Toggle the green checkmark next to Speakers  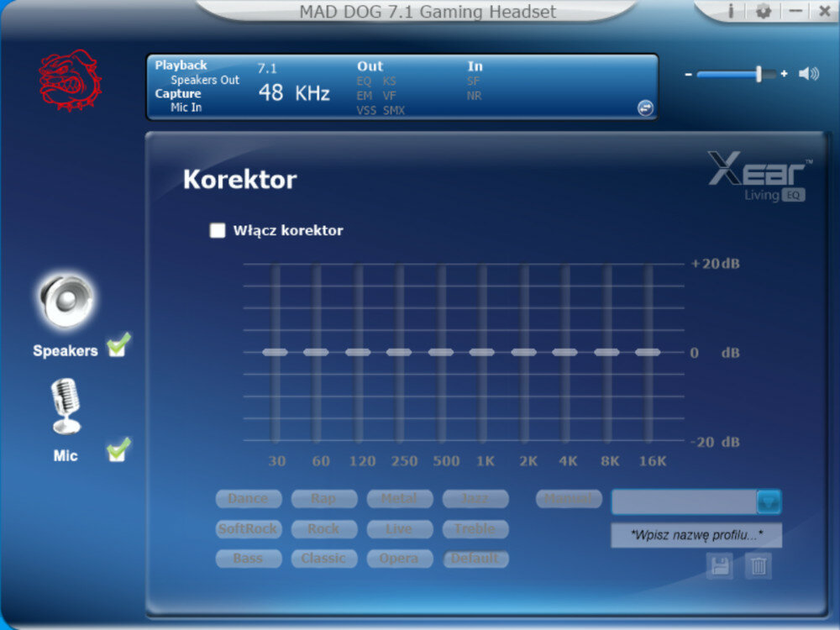click(x=118, y=345)
